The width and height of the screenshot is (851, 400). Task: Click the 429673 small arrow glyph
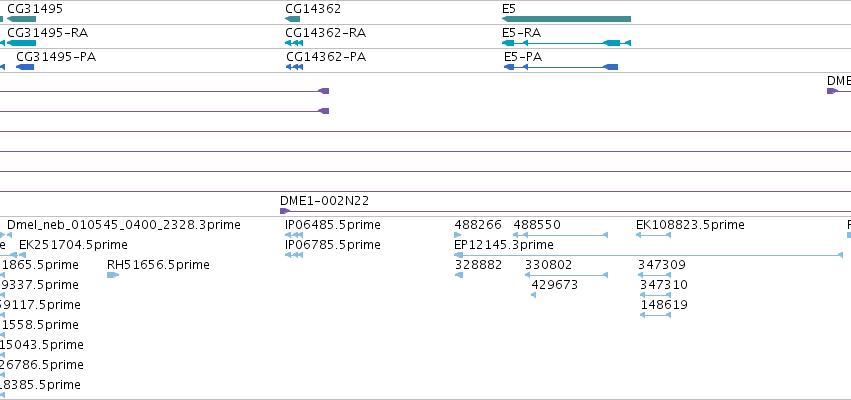click(534, 295)
